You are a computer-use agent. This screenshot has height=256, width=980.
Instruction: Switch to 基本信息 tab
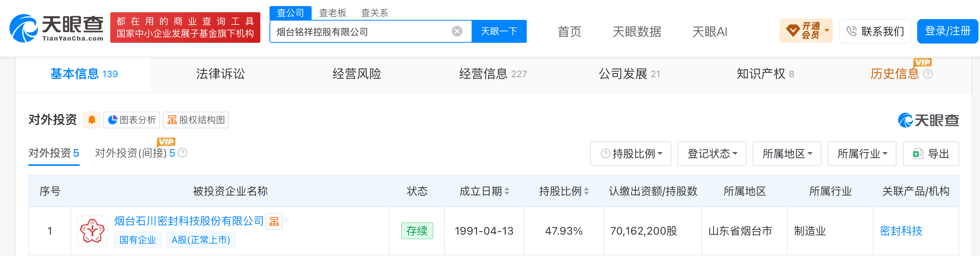pos(84,74)
